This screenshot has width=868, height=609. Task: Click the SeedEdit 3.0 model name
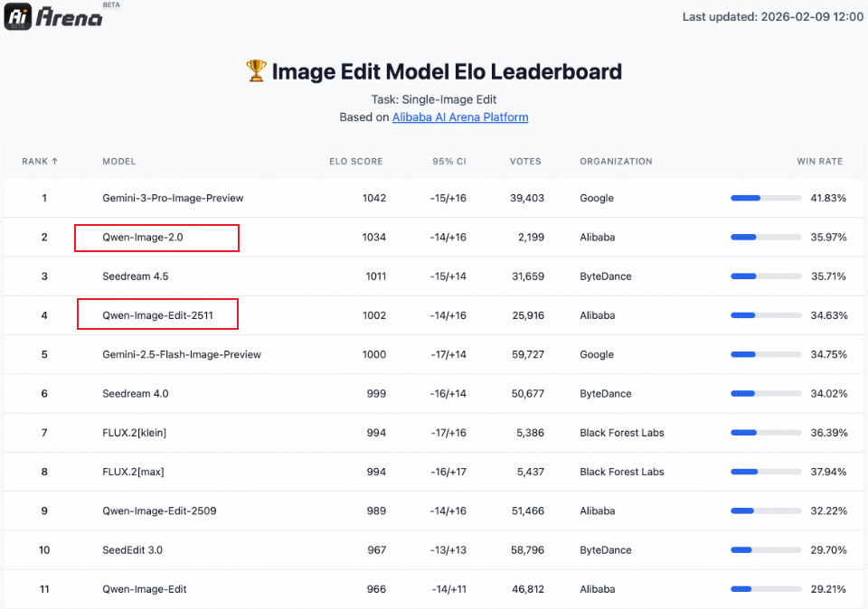(132, 550)
